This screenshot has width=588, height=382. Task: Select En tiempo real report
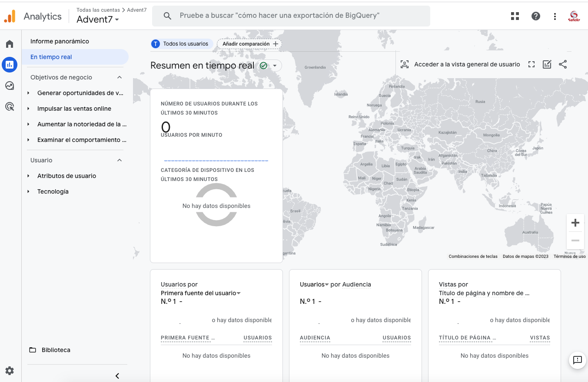[x=51, y=57]
